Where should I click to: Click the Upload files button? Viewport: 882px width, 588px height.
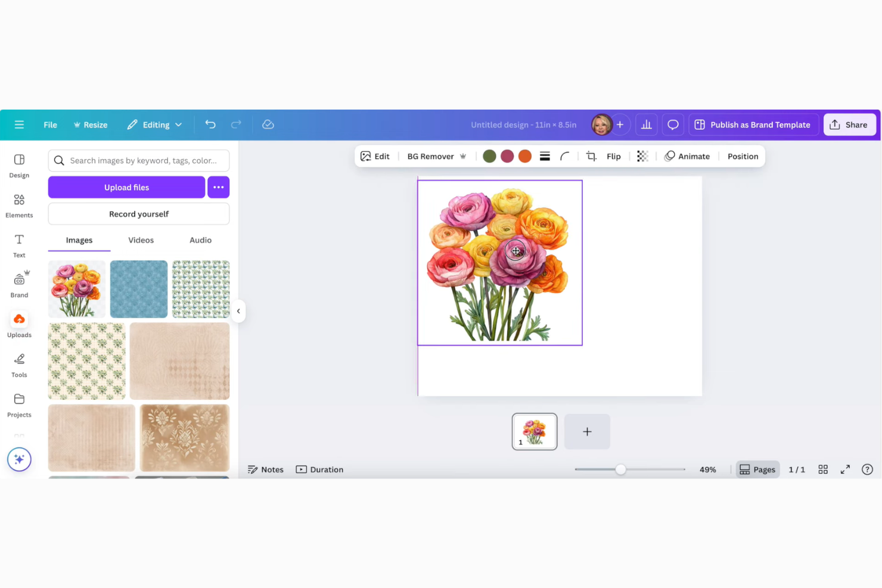(126, 187)
